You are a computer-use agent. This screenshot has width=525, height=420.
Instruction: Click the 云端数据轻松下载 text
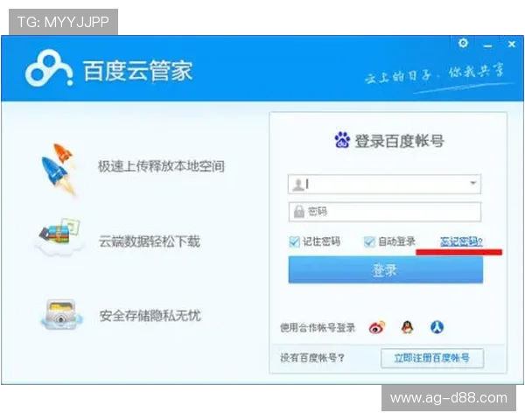[x=149, y=241]
